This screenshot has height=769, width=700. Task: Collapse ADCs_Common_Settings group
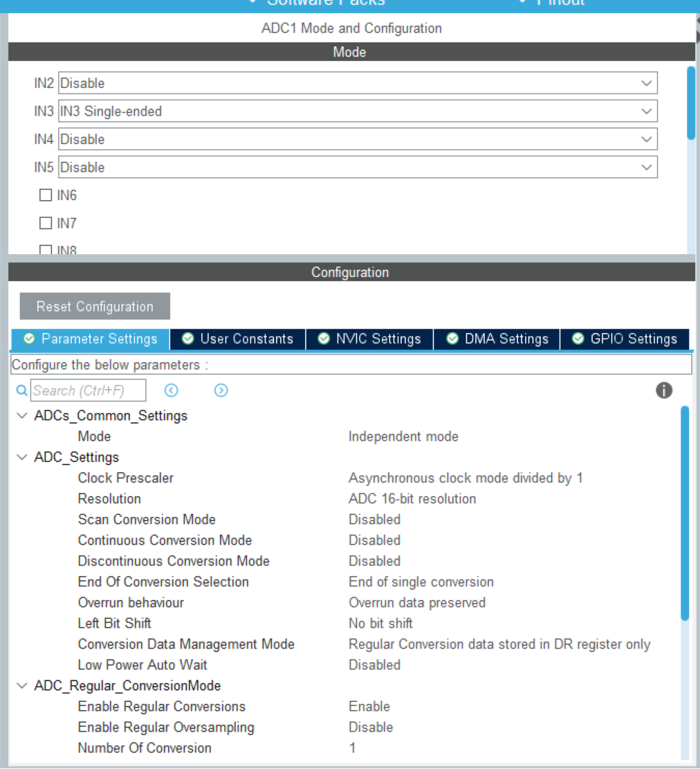22,416
